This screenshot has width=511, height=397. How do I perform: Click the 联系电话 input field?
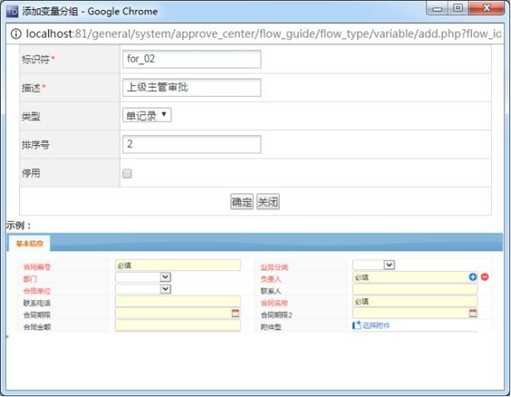click(x=178, y=301)
